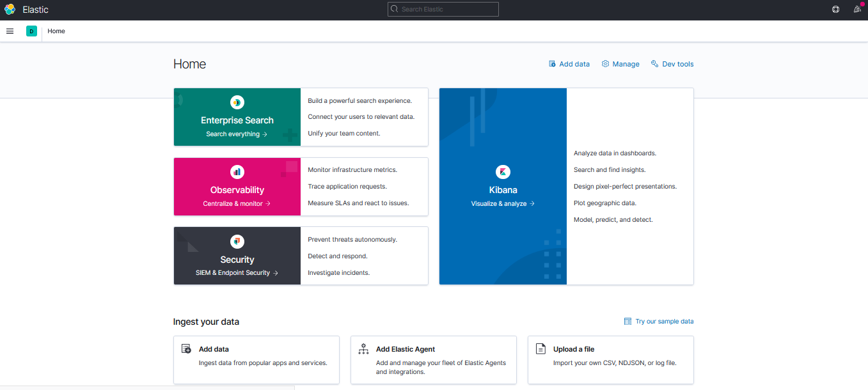The height and width of the screenshot is (390, 868).
Task: Click the Add Elastic Agent icon
Action: pyautogui.click(x=363, y=349)
